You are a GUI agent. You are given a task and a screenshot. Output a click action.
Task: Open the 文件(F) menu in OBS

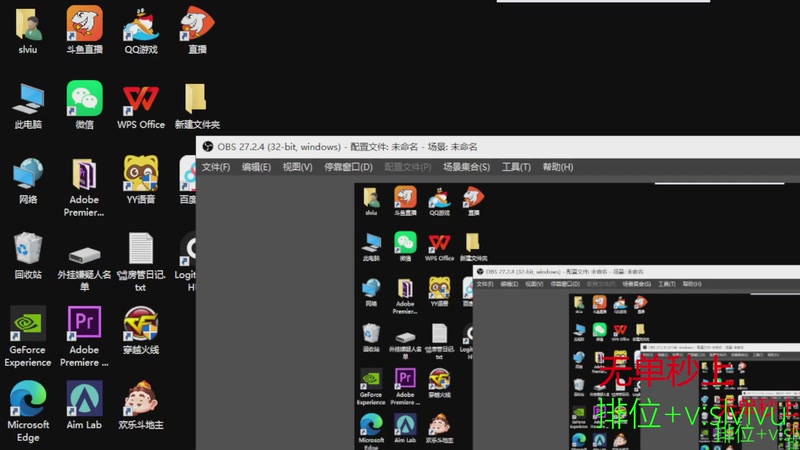pos(216,167)
